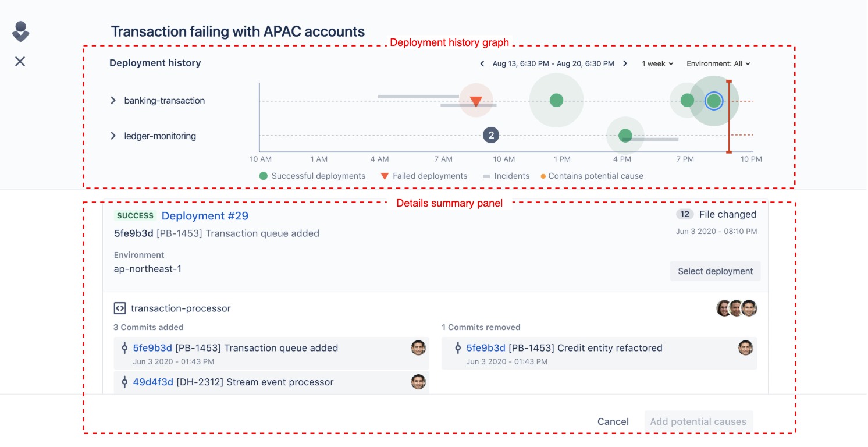This screenshot has height=447, width=868.
Task: Close the dialog with the X icon
Action: point(20,61)
